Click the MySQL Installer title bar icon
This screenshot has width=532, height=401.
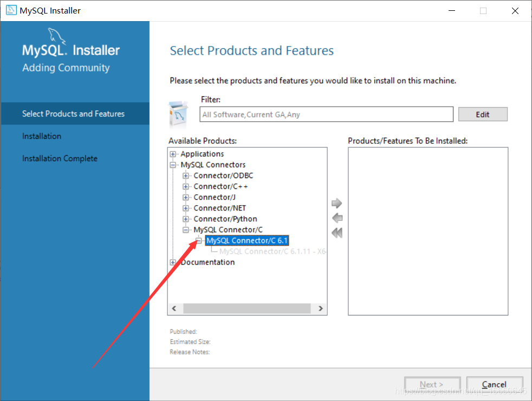point(11,10)
